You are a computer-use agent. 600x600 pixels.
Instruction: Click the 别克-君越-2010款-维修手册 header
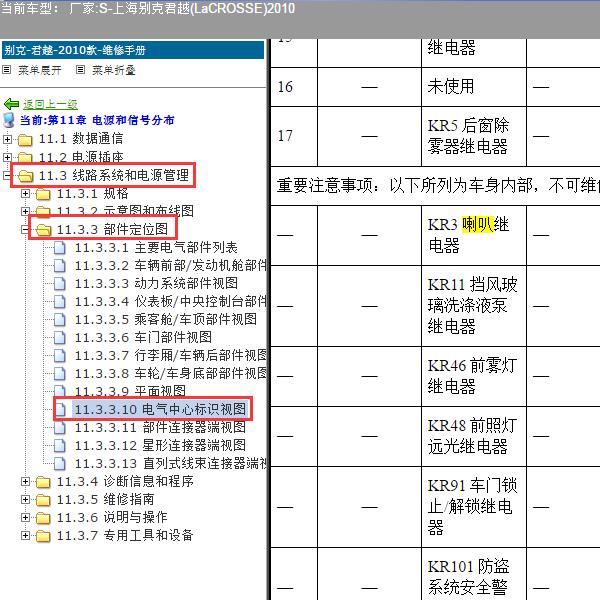pos(133,50)
